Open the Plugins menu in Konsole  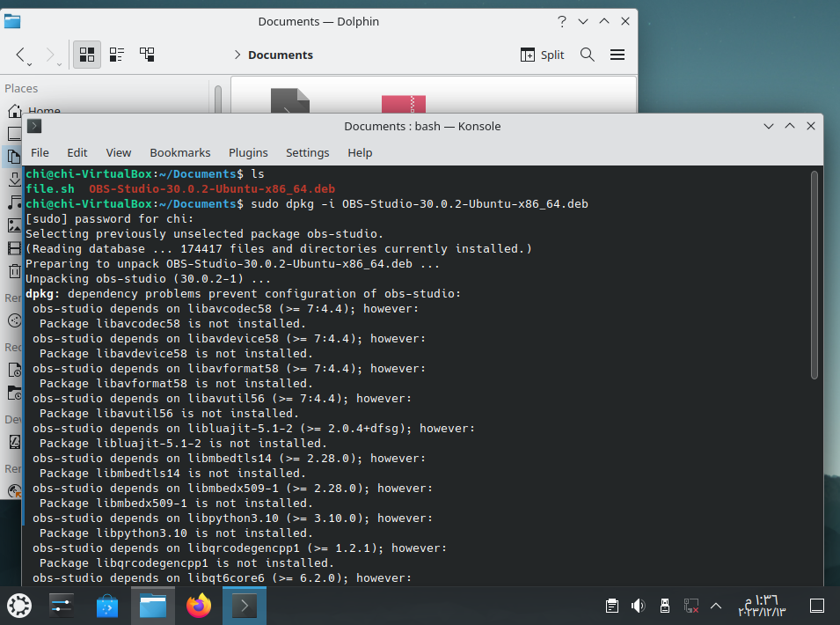click(x=248, y=152)
